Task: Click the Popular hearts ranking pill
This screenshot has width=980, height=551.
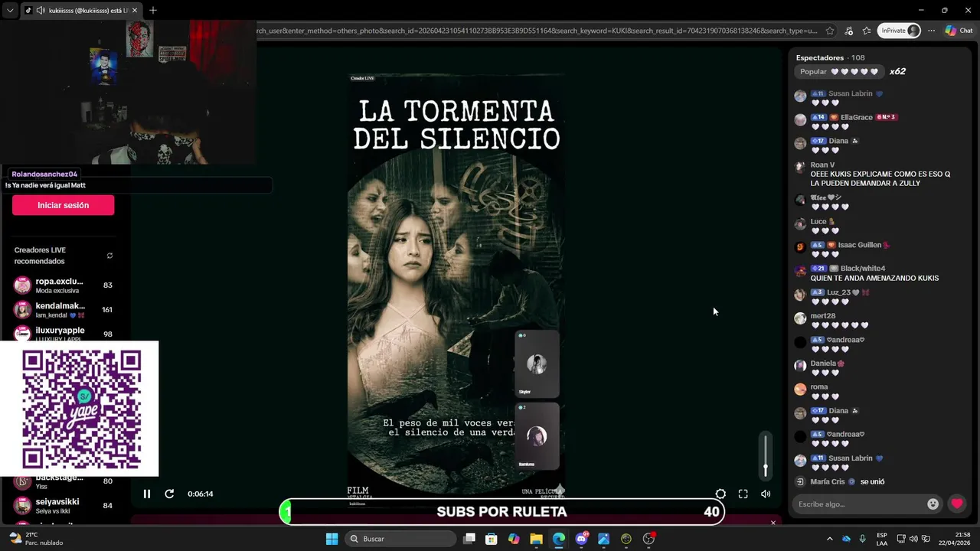Action: coord(838,72)
